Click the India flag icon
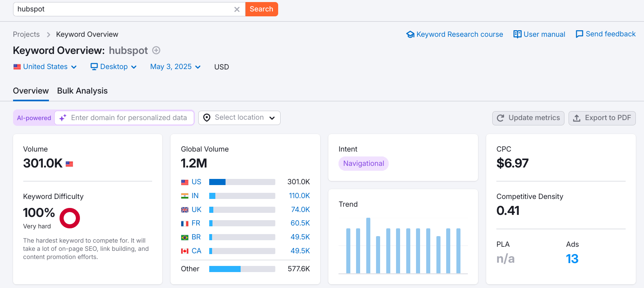Screen dimensions: 644x288 coord(185,196)
